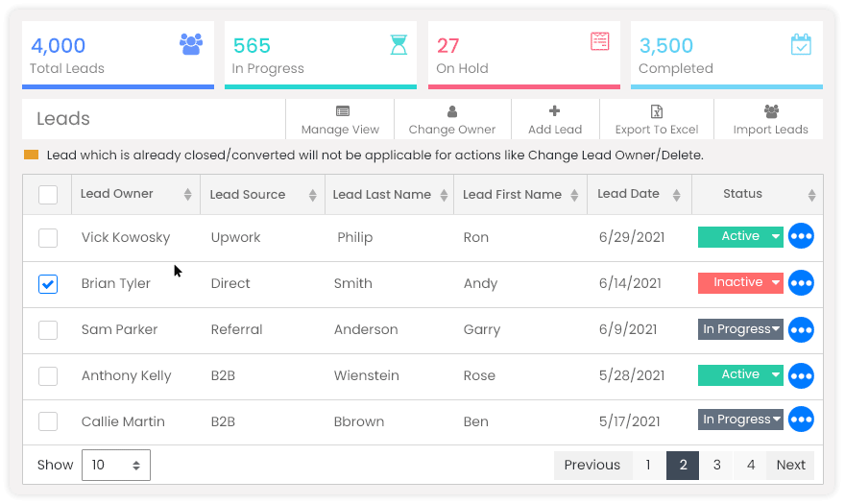Expand the Inactive status dropdown for Smith
845x504 pixels.
pyautogui.click(x=740, y=282)
